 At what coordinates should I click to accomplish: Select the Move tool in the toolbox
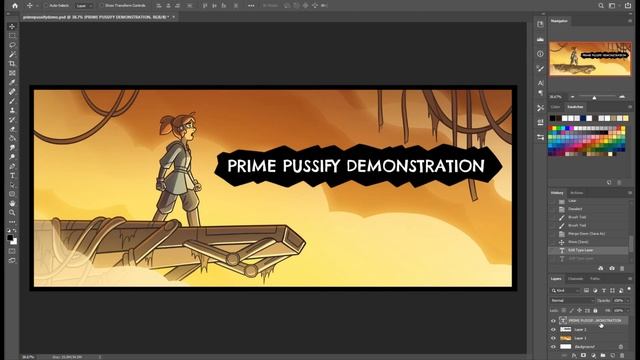(12, 27)
